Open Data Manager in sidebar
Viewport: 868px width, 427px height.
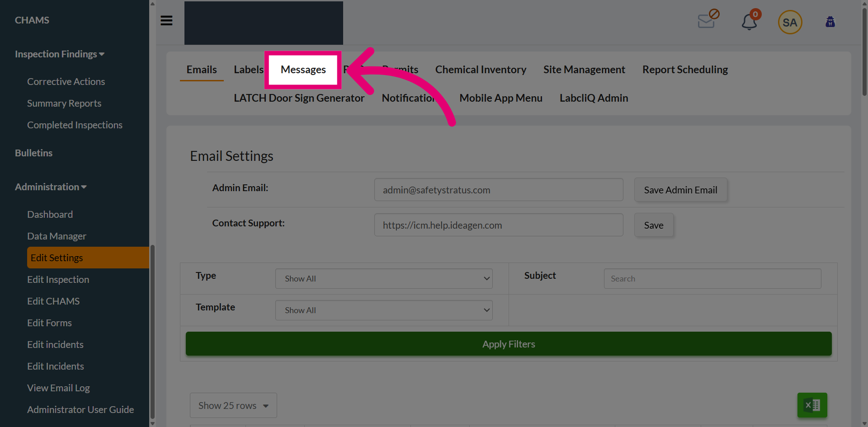(57, 236)
